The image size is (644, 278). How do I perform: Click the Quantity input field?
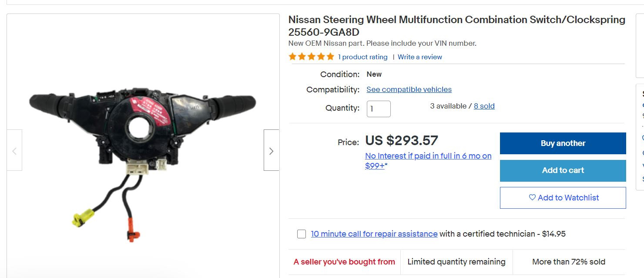379,108
